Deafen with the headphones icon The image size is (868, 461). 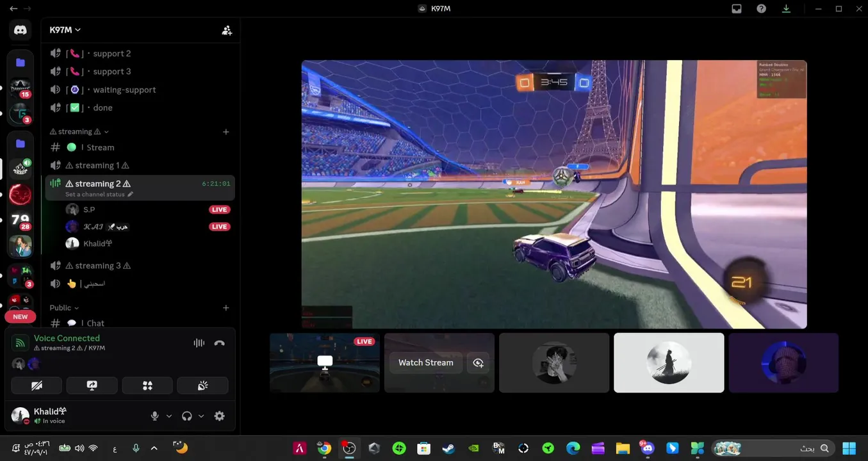coord(186,416)
